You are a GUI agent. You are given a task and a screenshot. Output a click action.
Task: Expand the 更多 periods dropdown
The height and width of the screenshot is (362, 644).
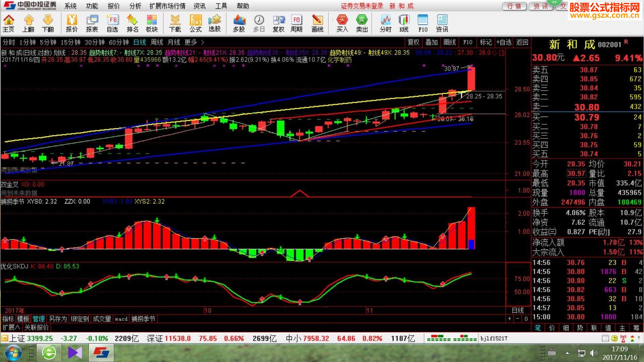pos(194,42)
